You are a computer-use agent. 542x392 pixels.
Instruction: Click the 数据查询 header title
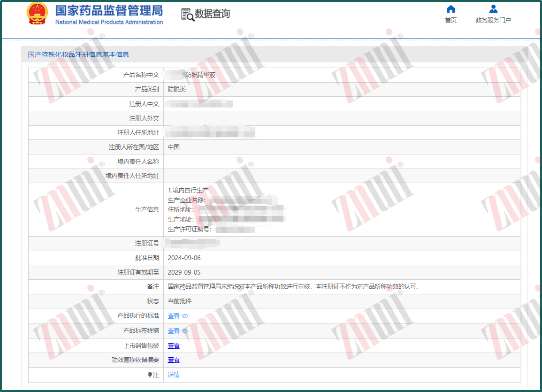(212, 14)
